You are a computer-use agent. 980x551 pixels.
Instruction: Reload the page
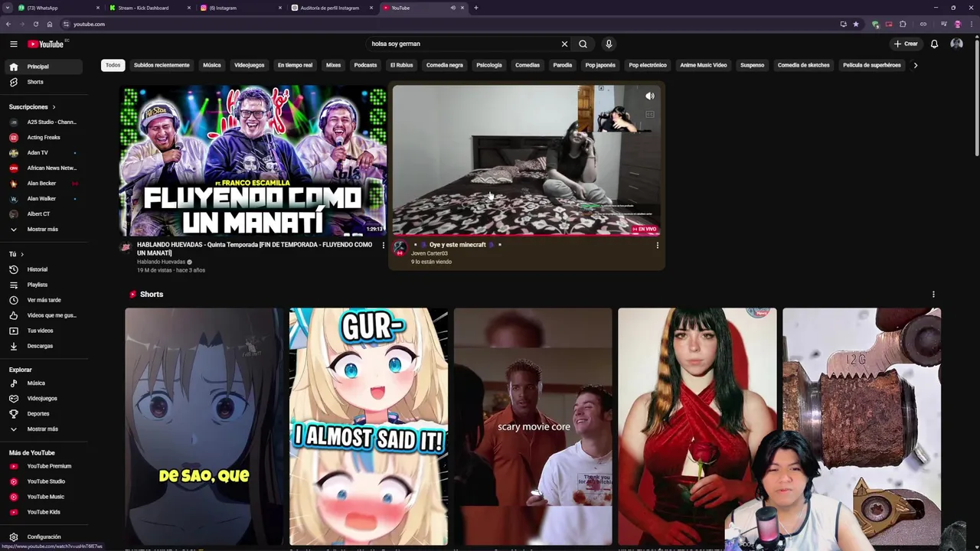tap(35, 24)
